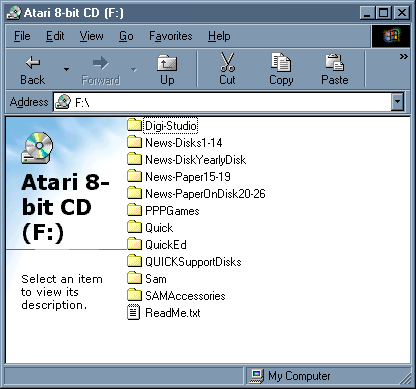Select the News-Disks1-14 folder icon
Image resolution: width=416 pixels, height=389 pixels.
pos(134,142)
